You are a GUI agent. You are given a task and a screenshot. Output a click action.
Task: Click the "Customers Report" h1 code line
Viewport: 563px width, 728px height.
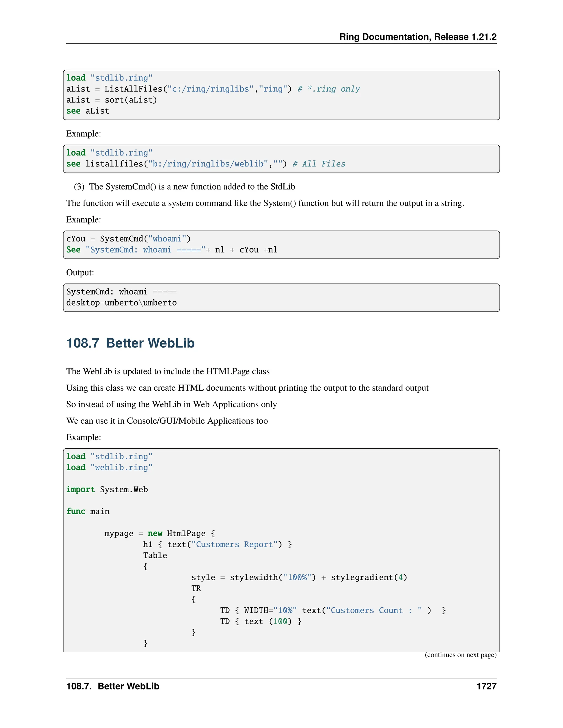coord(217,544)
